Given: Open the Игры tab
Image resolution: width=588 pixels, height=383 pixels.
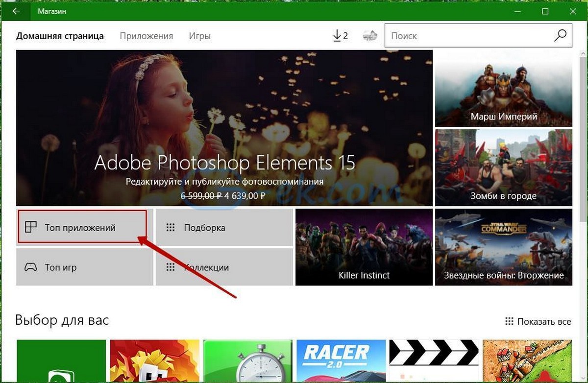Looking at the screenshot, I should coord(200,36).
